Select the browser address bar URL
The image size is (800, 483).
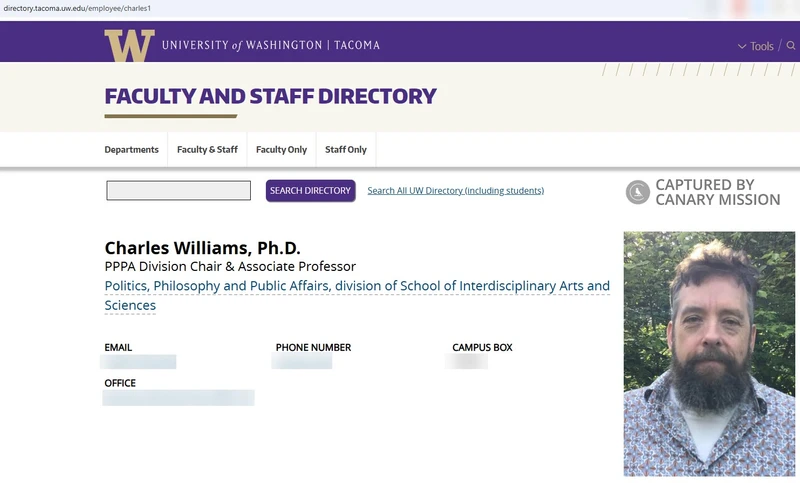pyautogui.click(x=77, y=8)
